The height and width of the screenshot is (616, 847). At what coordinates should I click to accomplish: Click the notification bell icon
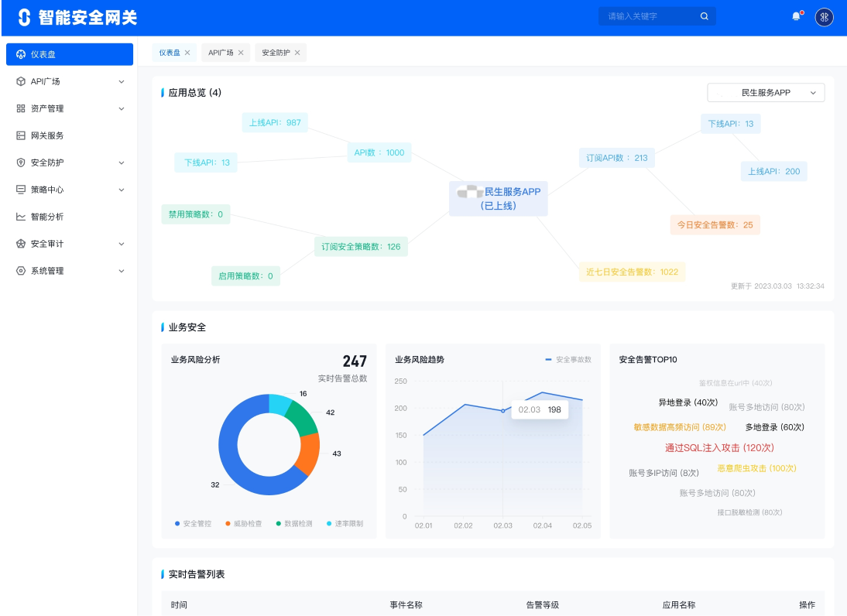click(795, 16)
